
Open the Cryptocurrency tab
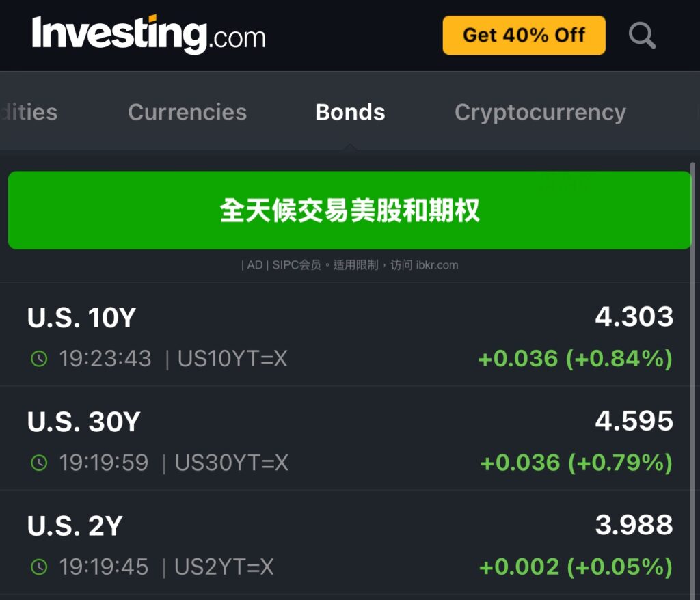tap(540, 112)
